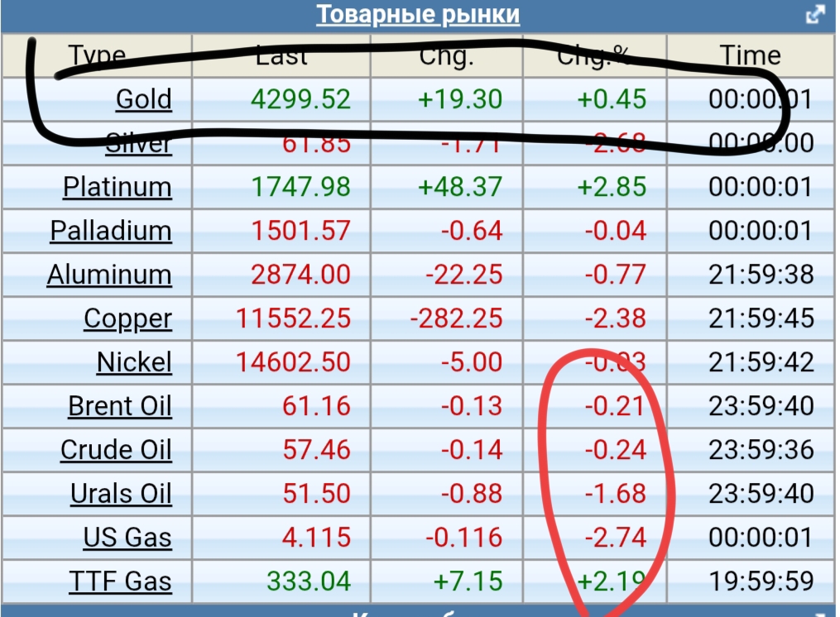Click TTF Gas last price 333.04
The image size is (840, 617).
pos(308,581)
